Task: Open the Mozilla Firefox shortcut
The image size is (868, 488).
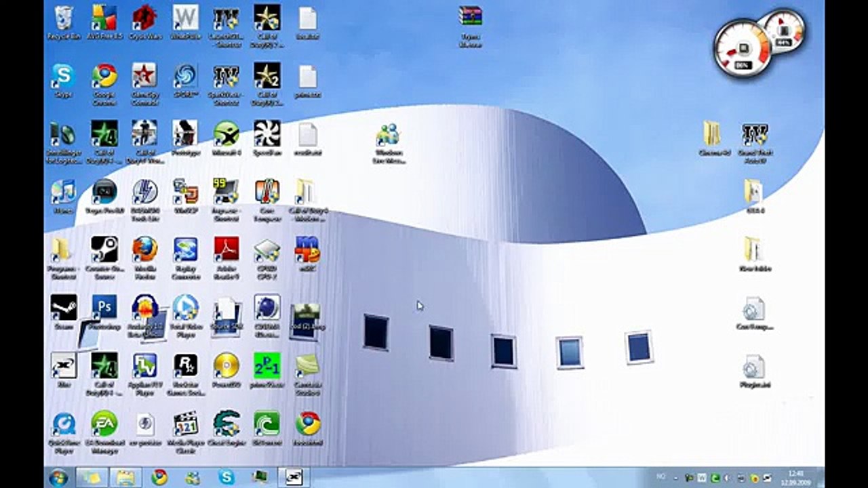Action: (144, 258)
